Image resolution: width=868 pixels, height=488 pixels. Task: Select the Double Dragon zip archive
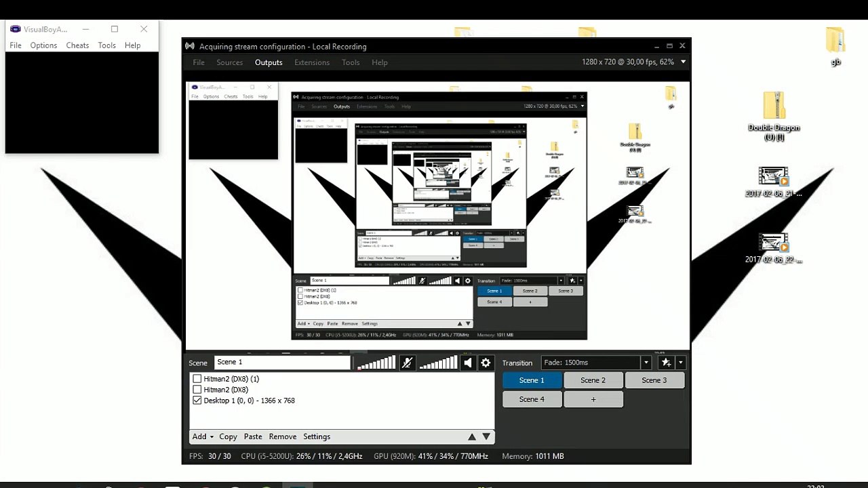(x=774, y=117)
